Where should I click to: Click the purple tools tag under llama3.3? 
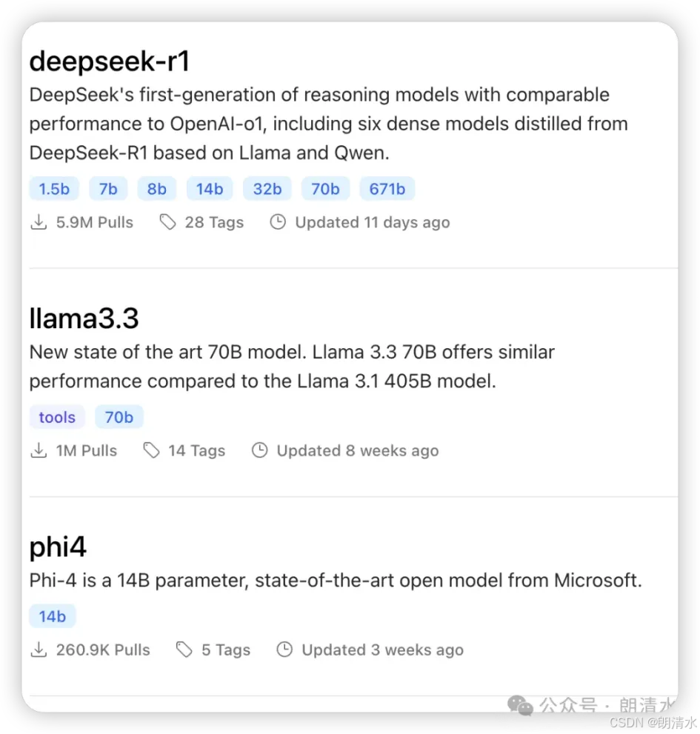click(x=57, y=417)
